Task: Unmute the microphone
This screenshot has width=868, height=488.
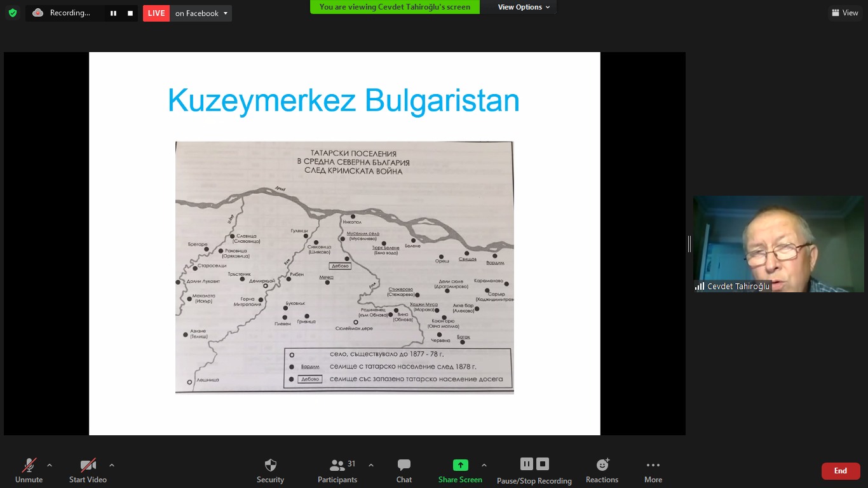Action: point(29,470)
